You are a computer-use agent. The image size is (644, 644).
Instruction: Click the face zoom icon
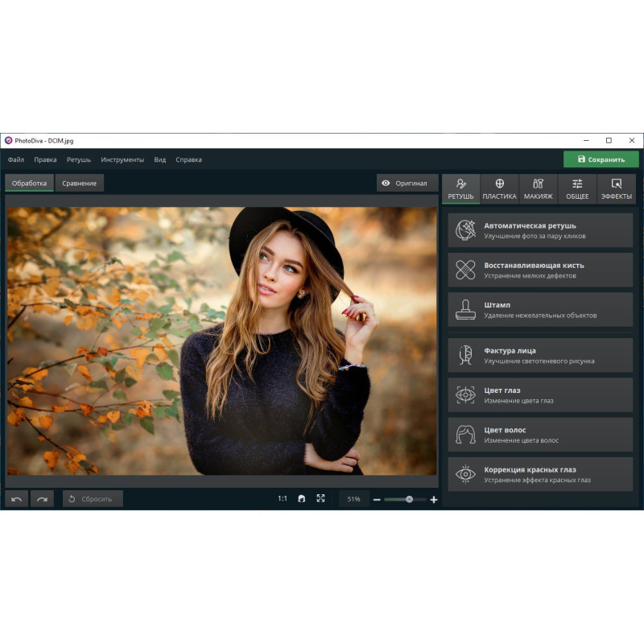tap(302, 499)
